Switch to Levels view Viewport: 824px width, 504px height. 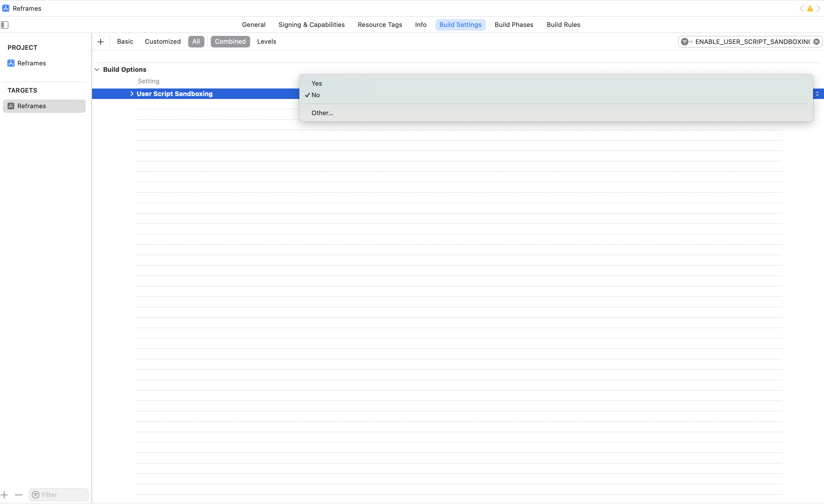tap(267, 42)
